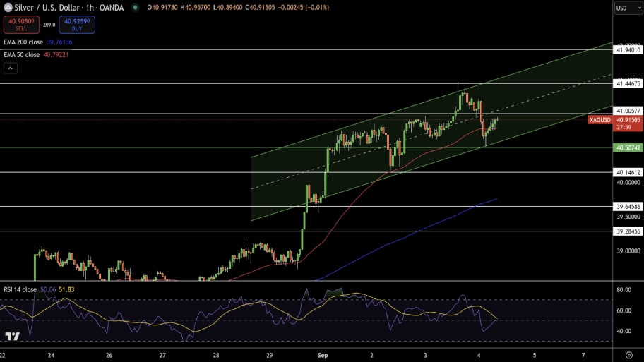Click the XAGUSD price label tag
Image resolution: width=644 pixels, height=362 pixels.
coord(599,120)
